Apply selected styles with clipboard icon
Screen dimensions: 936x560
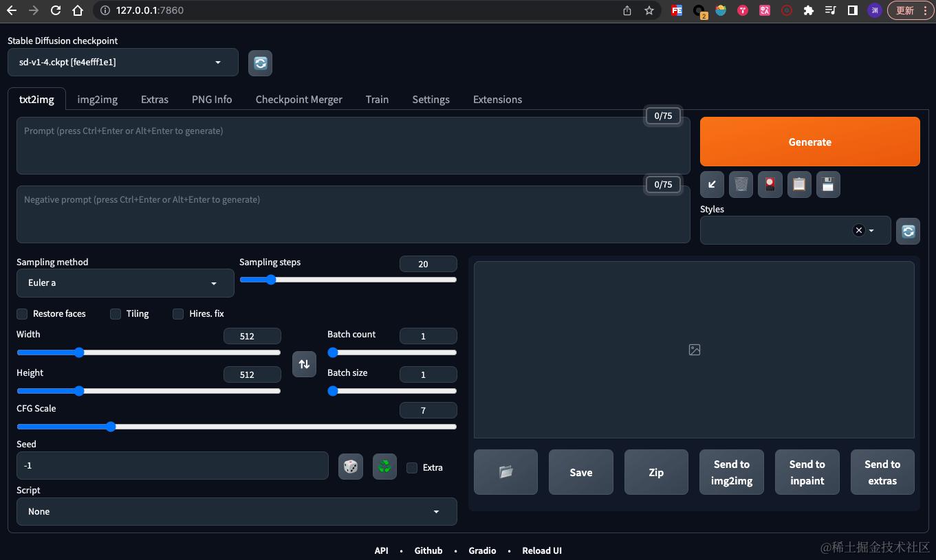click(799, 184)
